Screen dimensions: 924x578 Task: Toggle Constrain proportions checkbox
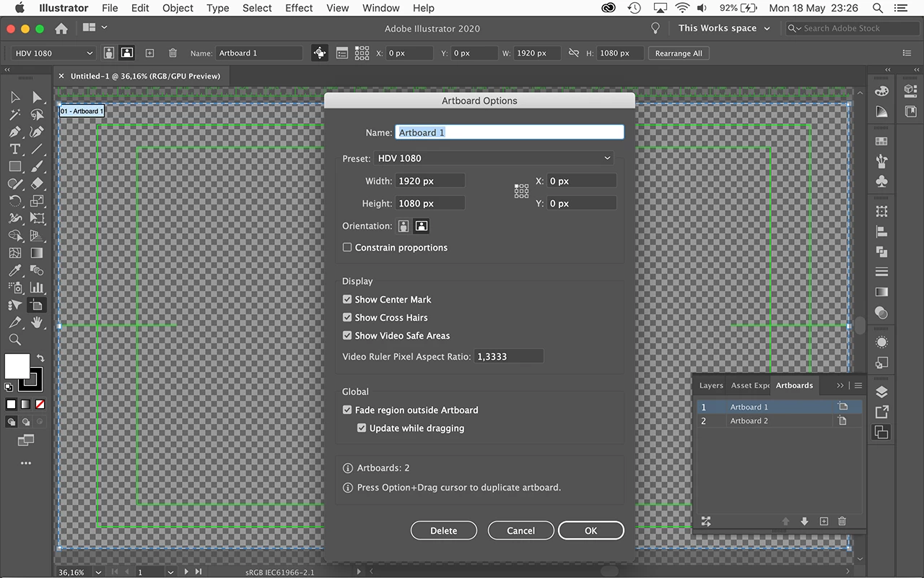pos(347,247)
